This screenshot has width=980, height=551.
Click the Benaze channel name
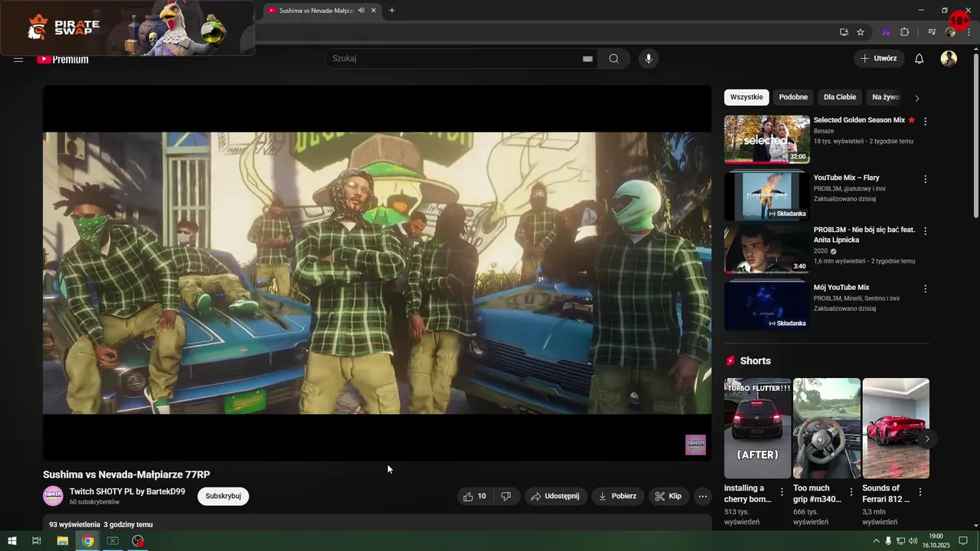[824, 131]
